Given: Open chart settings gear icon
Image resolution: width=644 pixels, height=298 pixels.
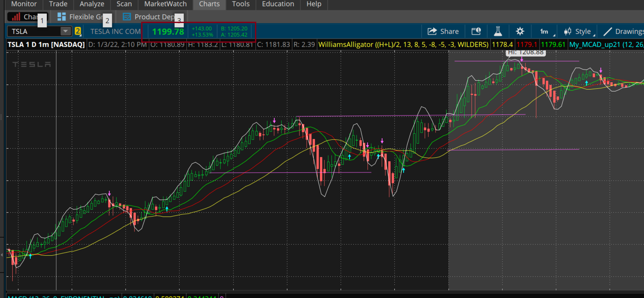Looking at the screenshot, I should click(x=520, y=31).
